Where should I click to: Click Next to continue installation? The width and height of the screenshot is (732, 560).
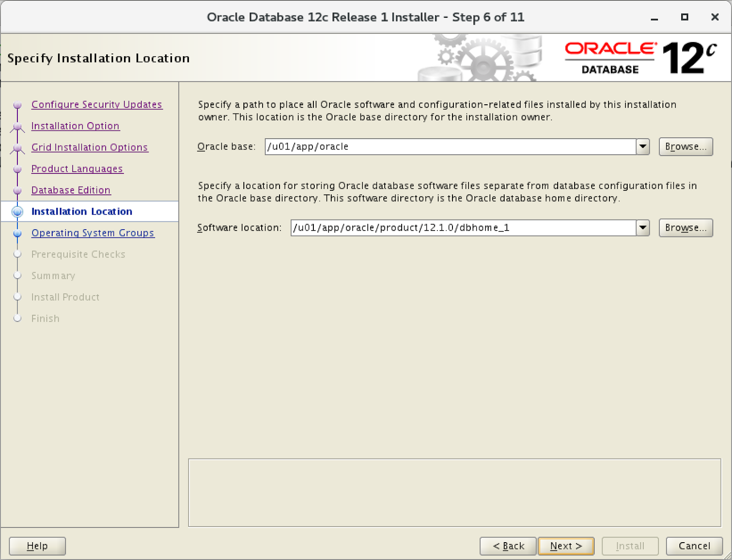point(566,546)
